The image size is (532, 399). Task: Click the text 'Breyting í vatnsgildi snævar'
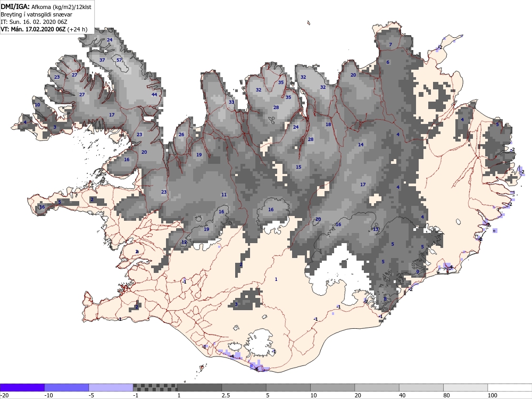[x=36, y=14]
